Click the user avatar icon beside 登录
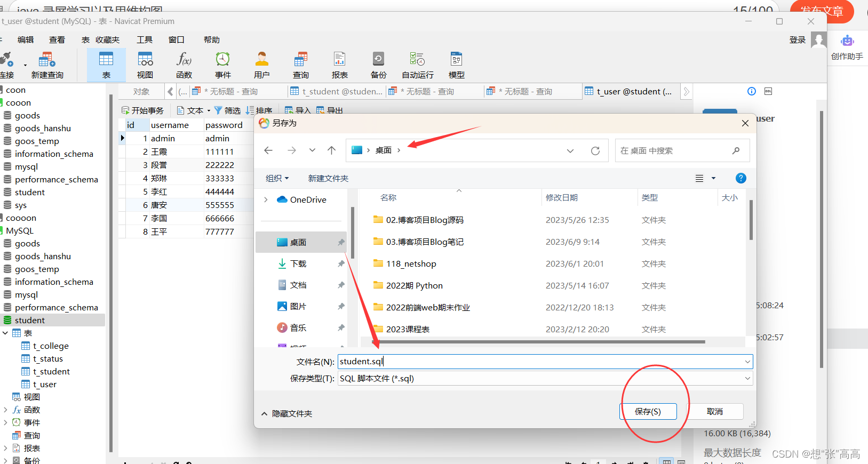 click(819, 40)
